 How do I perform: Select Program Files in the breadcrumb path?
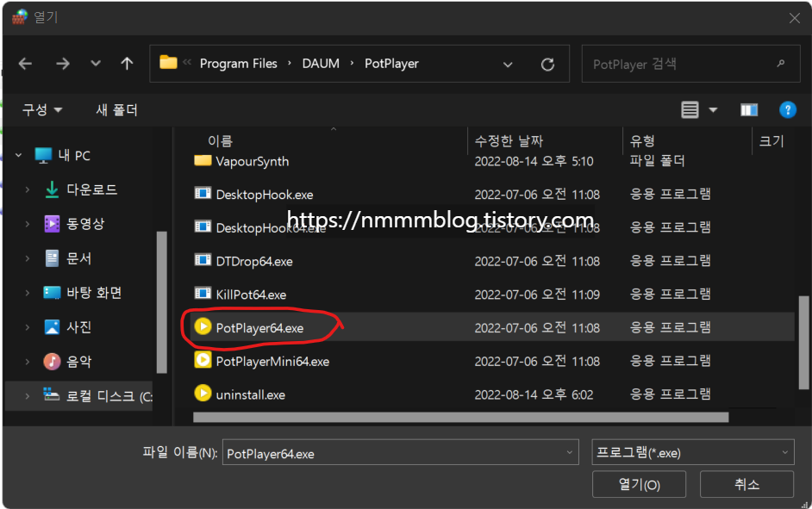(238, 64)
